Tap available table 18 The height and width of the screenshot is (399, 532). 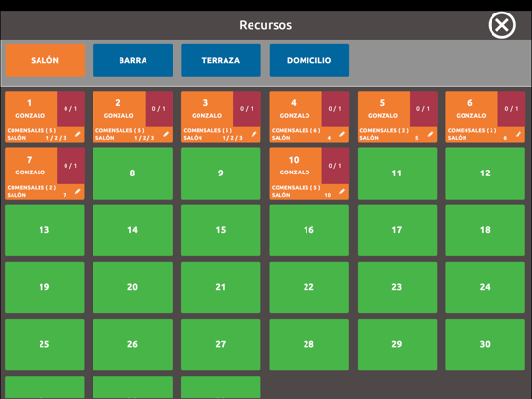[x=485, y=230]
